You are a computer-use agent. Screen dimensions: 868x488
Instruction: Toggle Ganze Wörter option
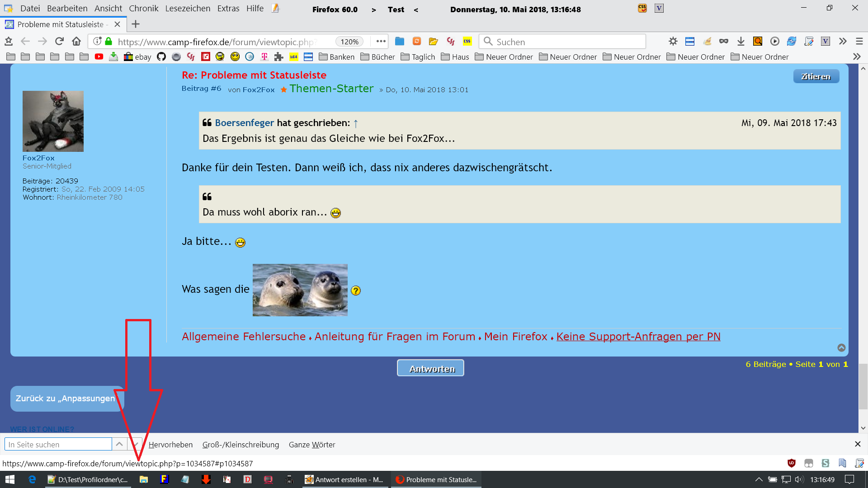click(x=312, y=445)
